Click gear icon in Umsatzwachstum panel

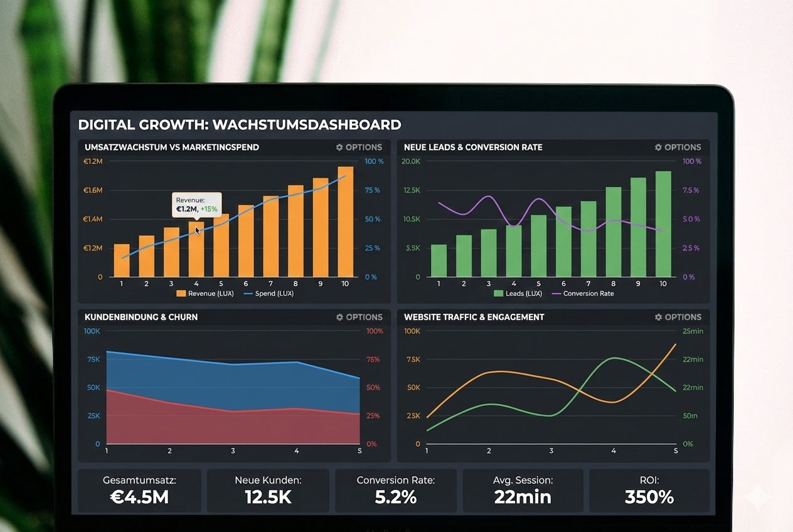(339, 147)
